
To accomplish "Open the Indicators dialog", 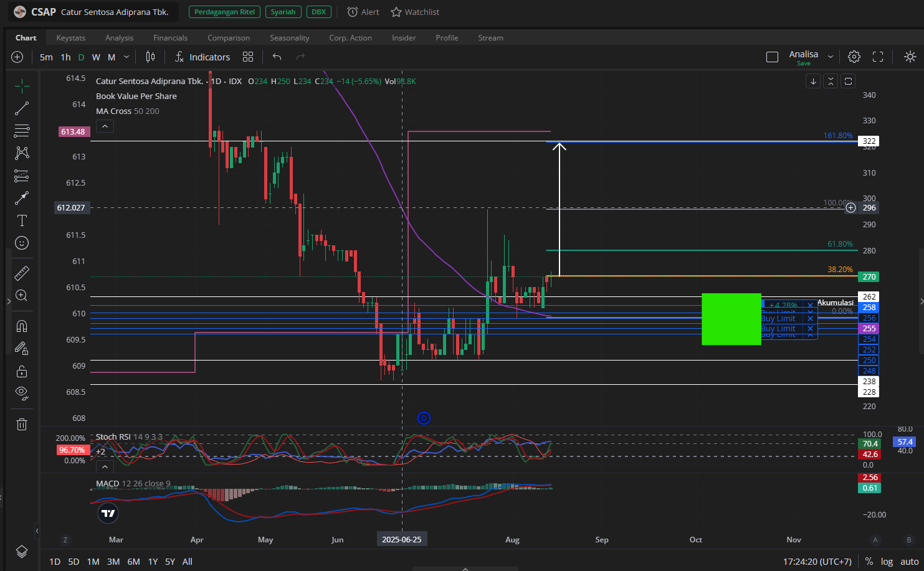I will 202,57.
